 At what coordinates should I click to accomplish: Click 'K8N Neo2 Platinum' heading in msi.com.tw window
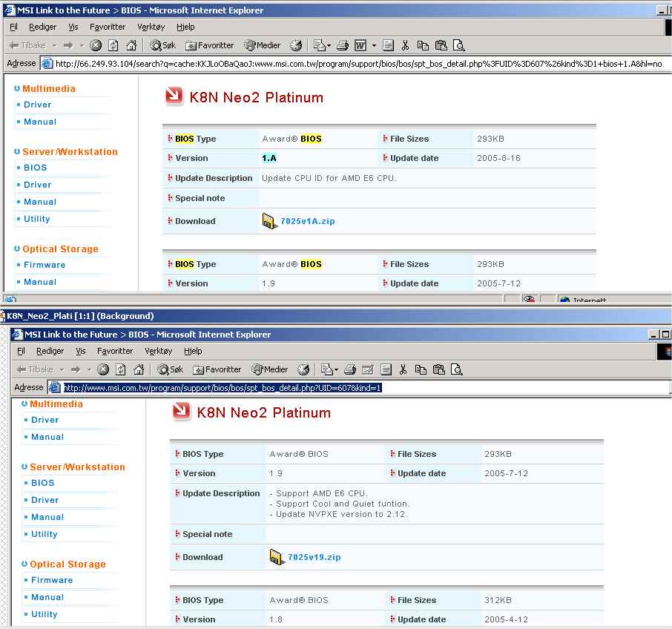pos(263,412)
